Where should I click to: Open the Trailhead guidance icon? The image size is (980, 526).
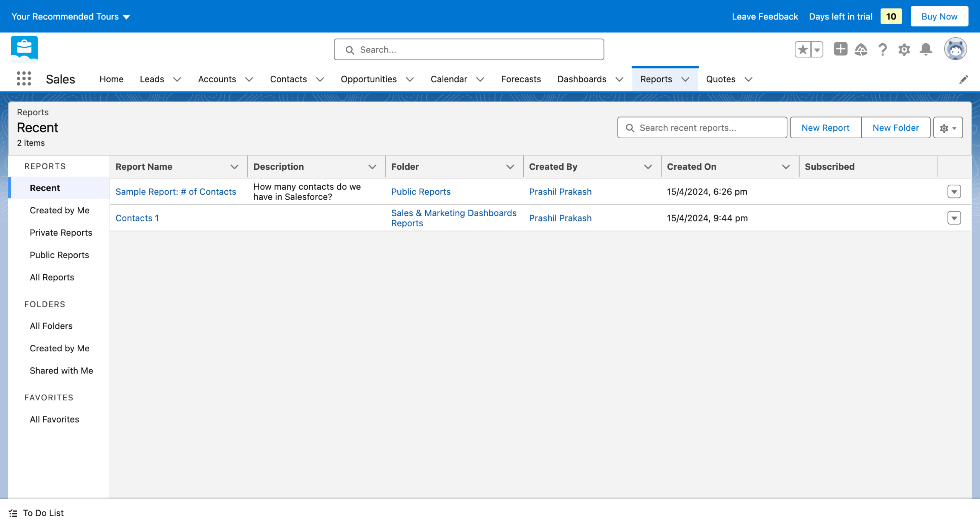pyautogui.click(x=861, y=49)
